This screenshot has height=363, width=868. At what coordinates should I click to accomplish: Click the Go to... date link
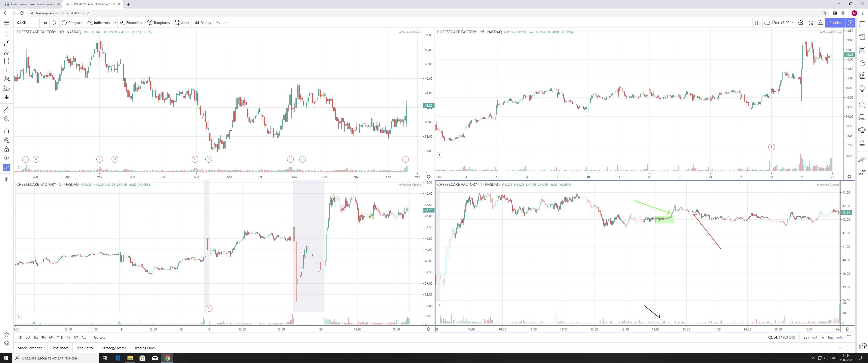[x=100, y=337]
